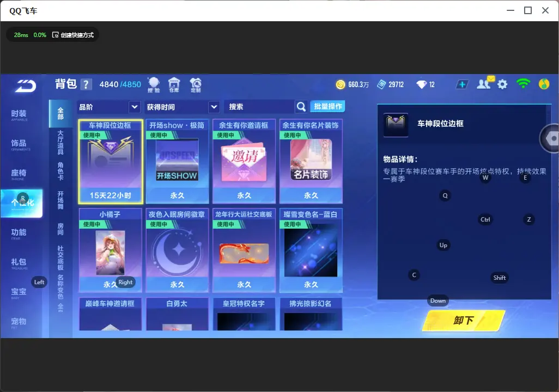Select the 皇冠特权名字 item card
This screenshot has width=559, height=392.
[244, 314]
